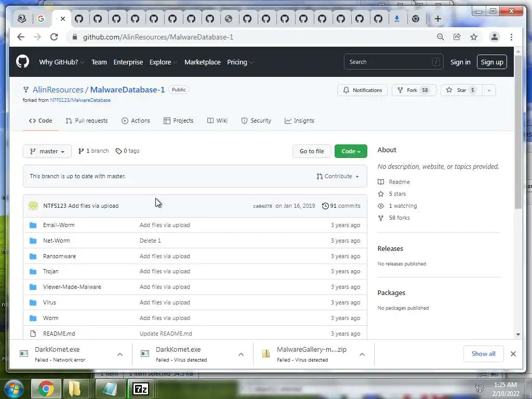This screenshot has height=399, width=532.
Task: Focus the GitHub search field
Action: pyautogui.click(x=394, y=62)
